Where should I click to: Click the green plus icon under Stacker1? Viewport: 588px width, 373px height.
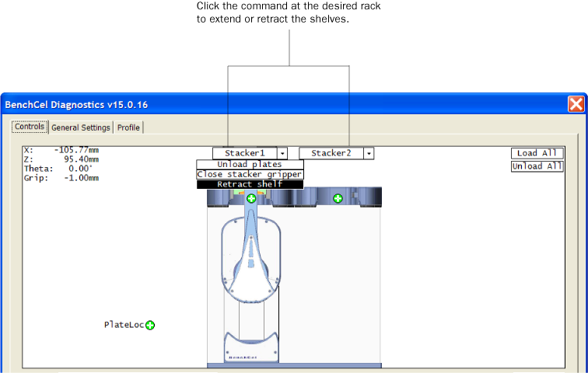[251, 199]
